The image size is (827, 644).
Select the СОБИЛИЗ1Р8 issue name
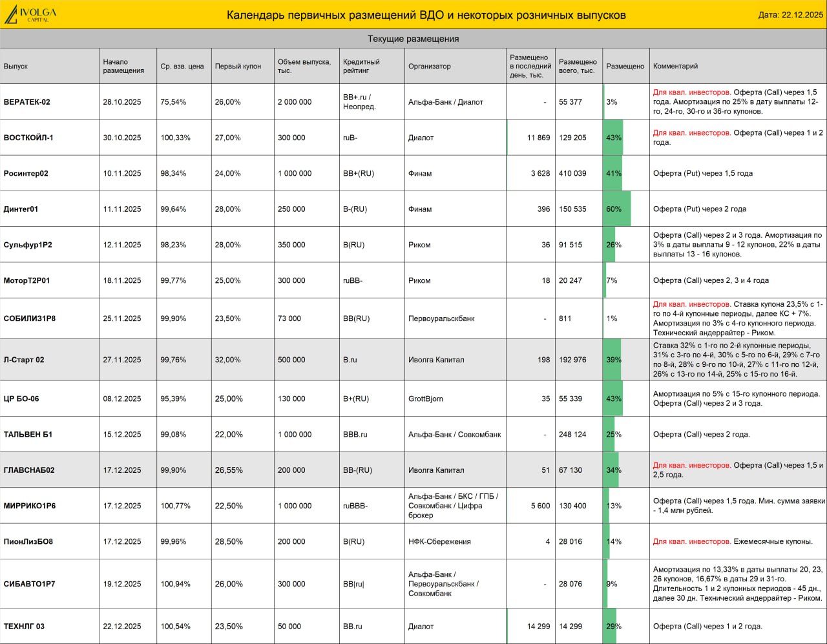pos(30,318)
